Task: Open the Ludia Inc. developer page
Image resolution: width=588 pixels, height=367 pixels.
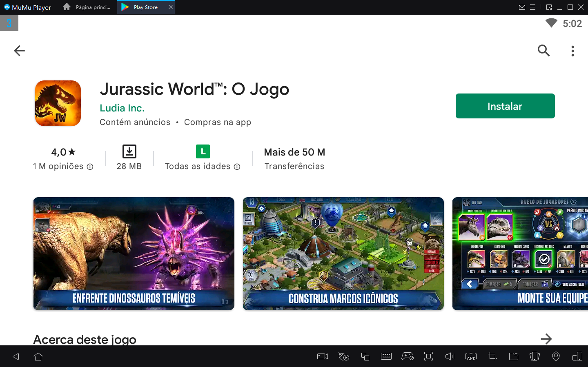Action: click(122, 108)
